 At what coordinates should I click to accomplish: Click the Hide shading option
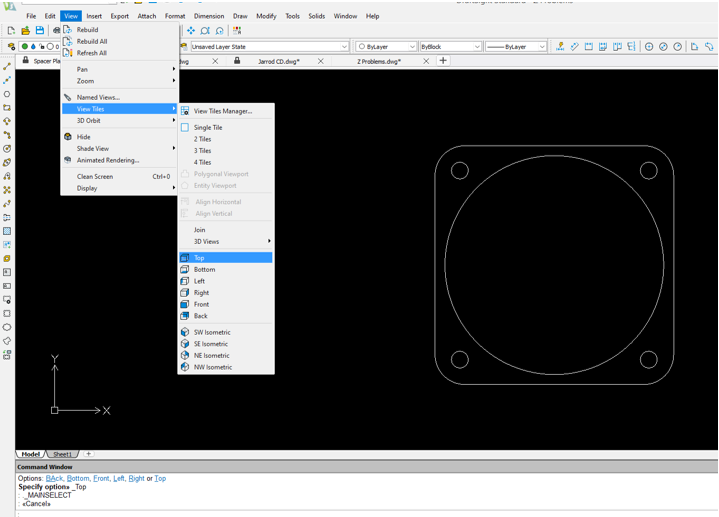83,137
